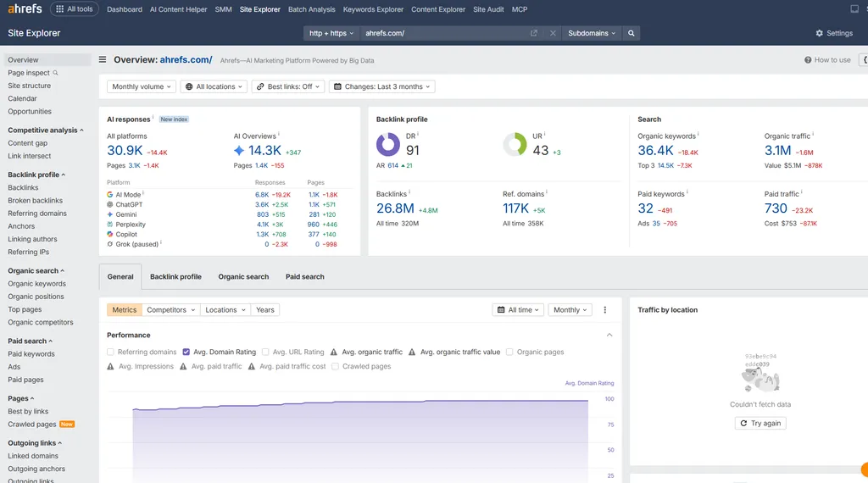
Task: Click the ChatGPT platform icon
Action: point(109,205)
